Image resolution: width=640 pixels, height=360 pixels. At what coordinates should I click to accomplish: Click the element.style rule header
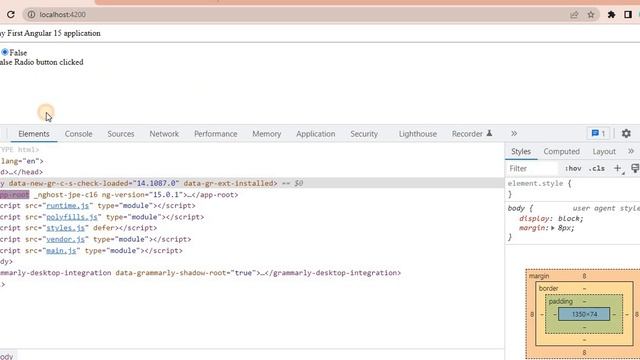[x=539, y=184]
